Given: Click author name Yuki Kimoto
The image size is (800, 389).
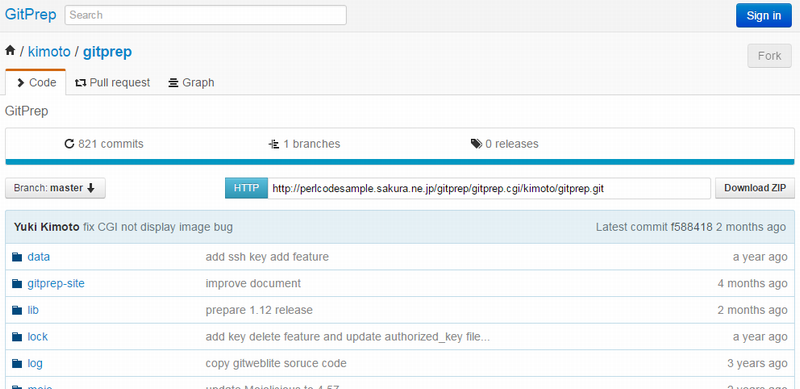Looking at the screenshot, I should point(46,227).
